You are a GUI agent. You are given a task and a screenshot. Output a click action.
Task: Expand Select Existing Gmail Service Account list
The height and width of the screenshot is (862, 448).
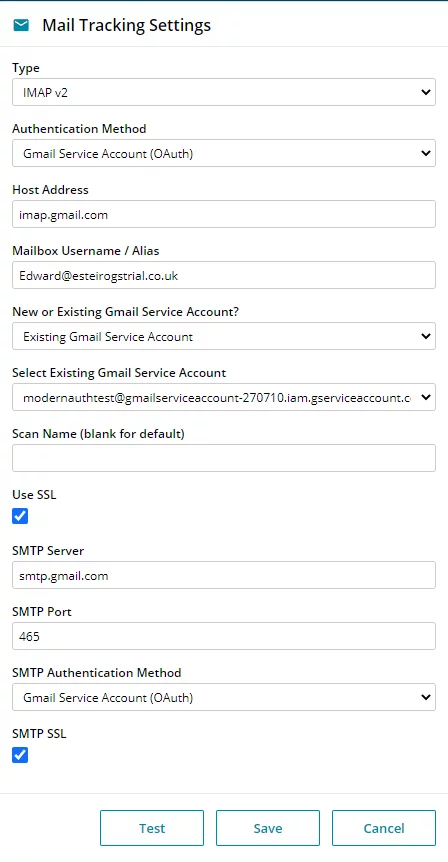click(x=224, y=397)
